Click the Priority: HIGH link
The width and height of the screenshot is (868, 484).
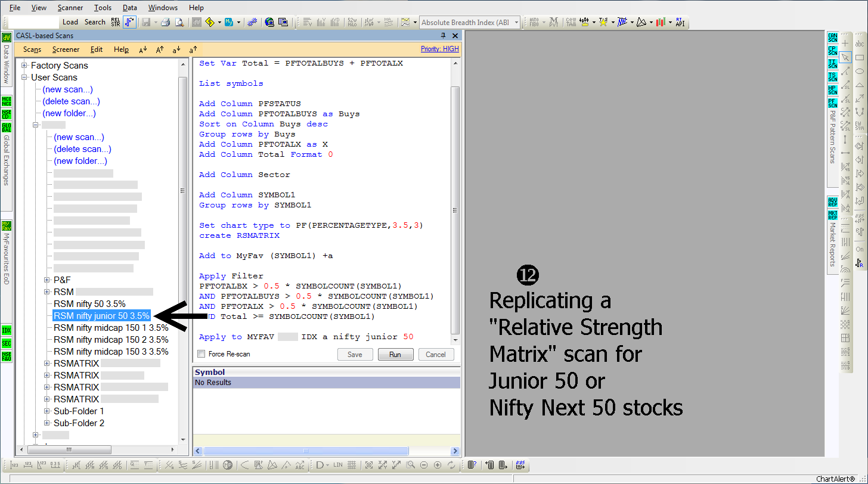440,49
